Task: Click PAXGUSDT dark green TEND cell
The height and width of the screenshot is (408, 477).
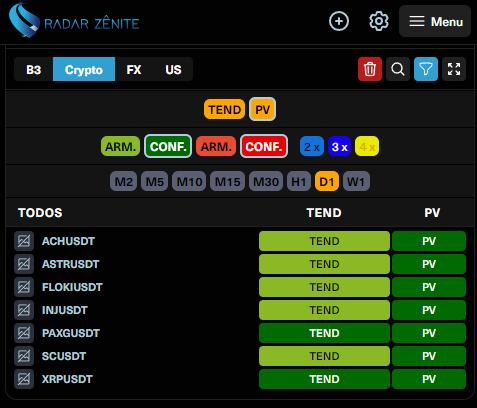Action: (324, 333)
